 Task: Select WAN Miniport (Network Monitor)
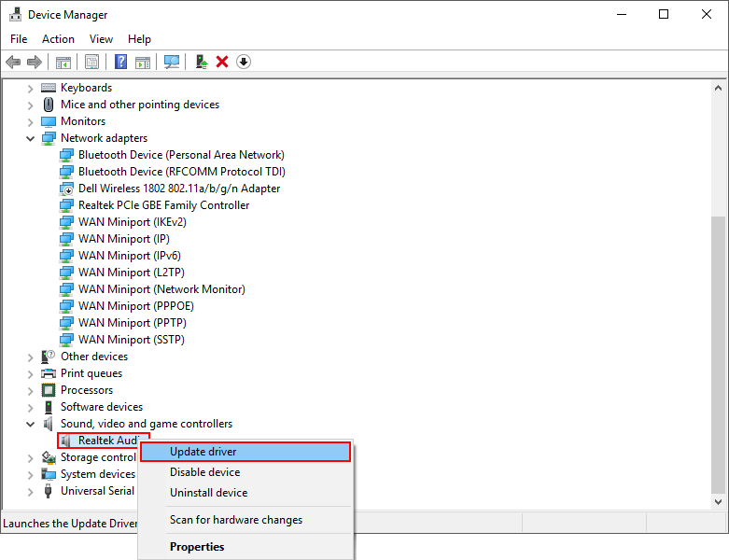(x=161, y=289)
